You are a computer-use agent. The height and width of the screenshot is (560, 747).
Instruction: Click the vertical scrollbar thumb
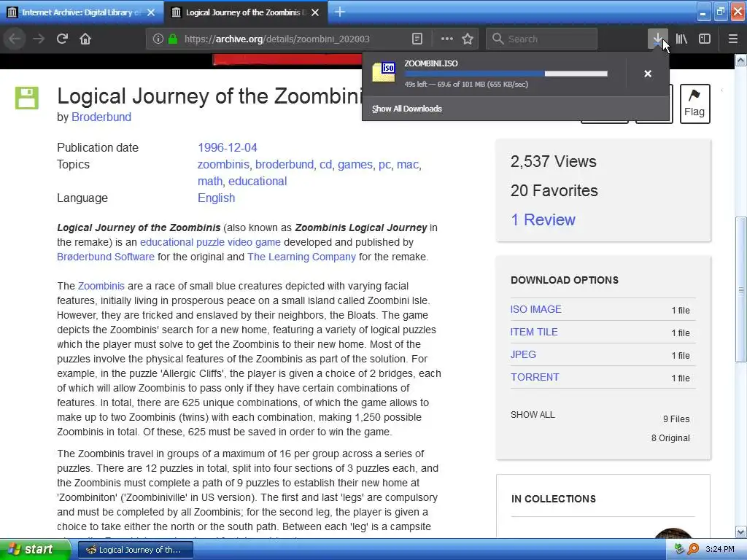pyautogui.click(x=741, y=289)
